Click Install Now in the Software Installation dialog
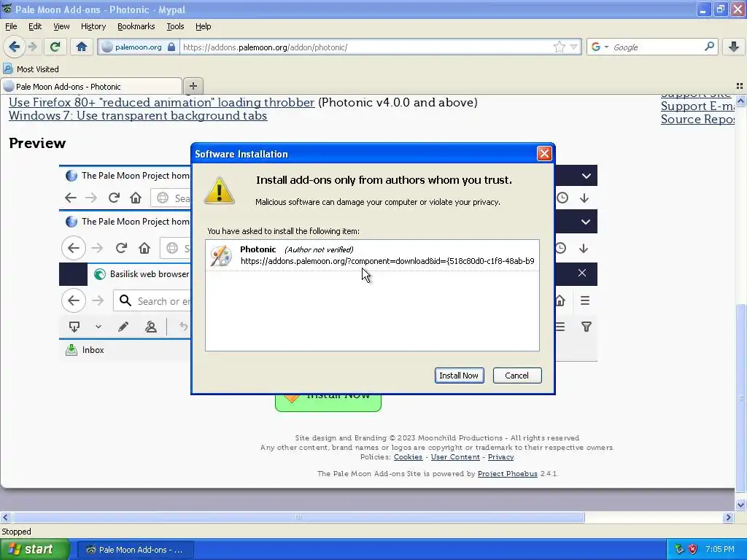Screen dimensions: 747x560 pos(459,376)
